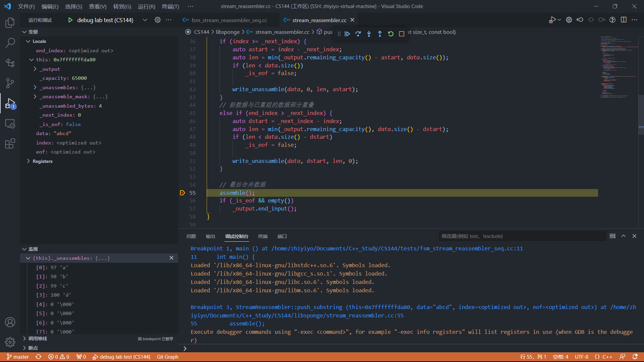Switch to fsm_stream_reassembler_seq.cc tab

click(x=229, y=20)
